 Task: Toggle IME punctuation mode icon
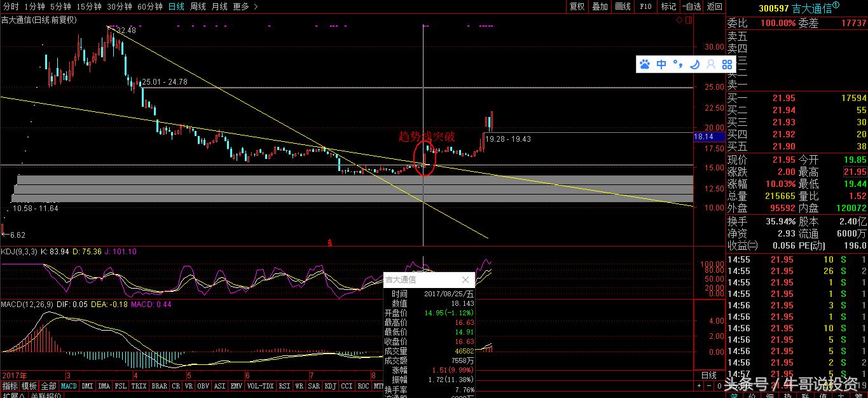pos(678,64)
